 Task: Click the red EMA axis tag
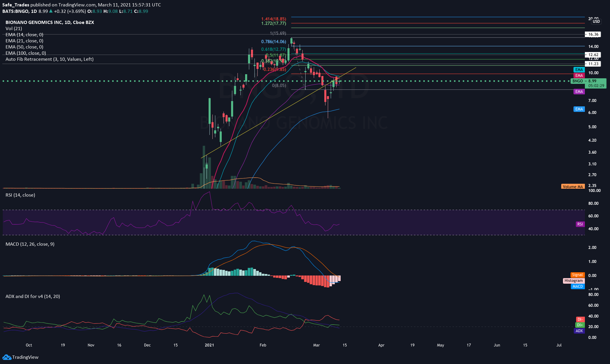[579, 75]
